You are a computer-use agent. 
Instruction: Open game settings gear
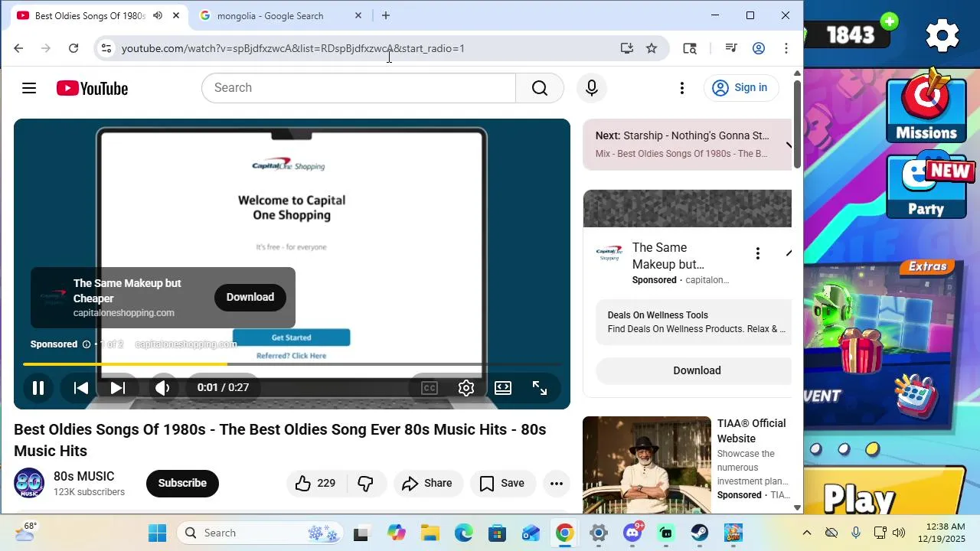click(x=942, y=35)
